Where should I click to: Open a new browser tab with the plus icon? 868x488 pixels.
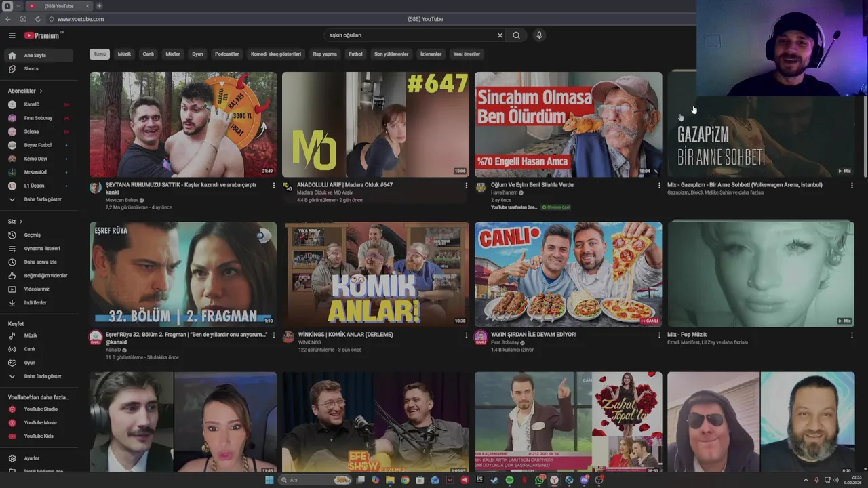click(99, 6)
